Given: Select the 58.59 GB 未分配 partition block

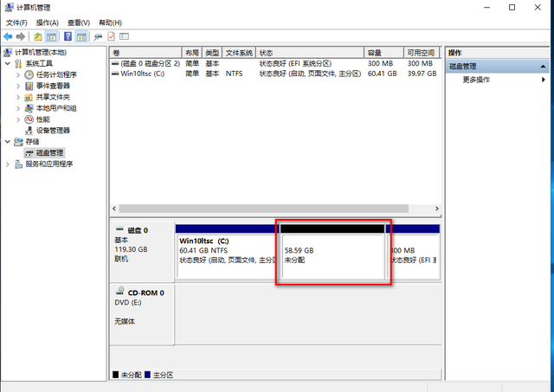Looking at the screenshot, I should pos(332,252).
